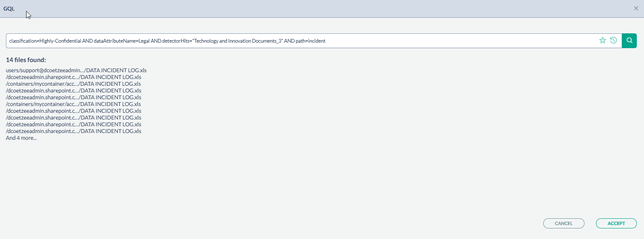This screenshot has height=239, width=644.
Task: Expand the 'And 4 more...' results
Action: [21, 138]
